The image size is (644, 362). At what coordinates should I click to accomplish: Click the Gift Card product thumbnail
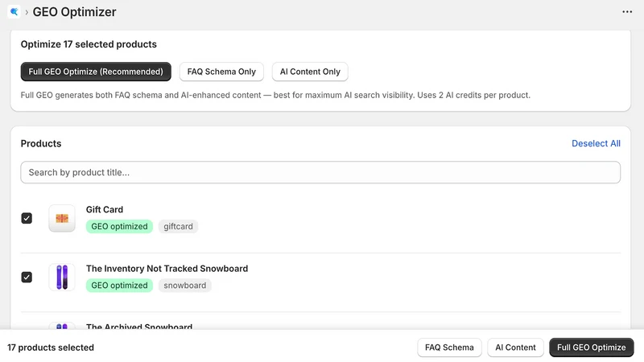[62, 218]
